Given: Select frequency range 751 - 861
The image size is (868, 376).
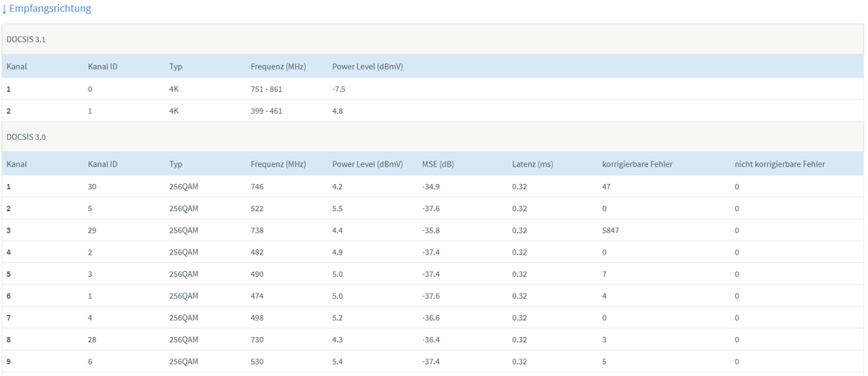Looking at the screenshot, I should [266, 89].
